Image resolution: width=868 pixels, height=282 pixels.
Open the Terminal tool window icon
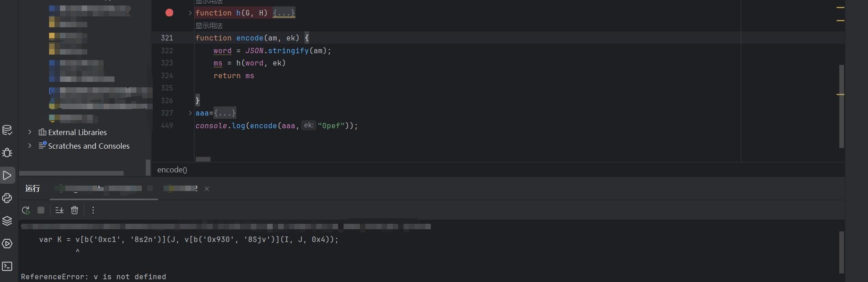point(7,266)
